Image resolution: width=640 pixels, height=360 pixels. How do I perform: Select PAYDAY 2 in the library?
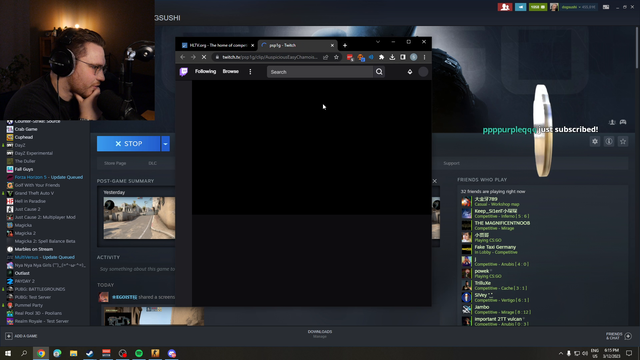[x=24, y=281]
